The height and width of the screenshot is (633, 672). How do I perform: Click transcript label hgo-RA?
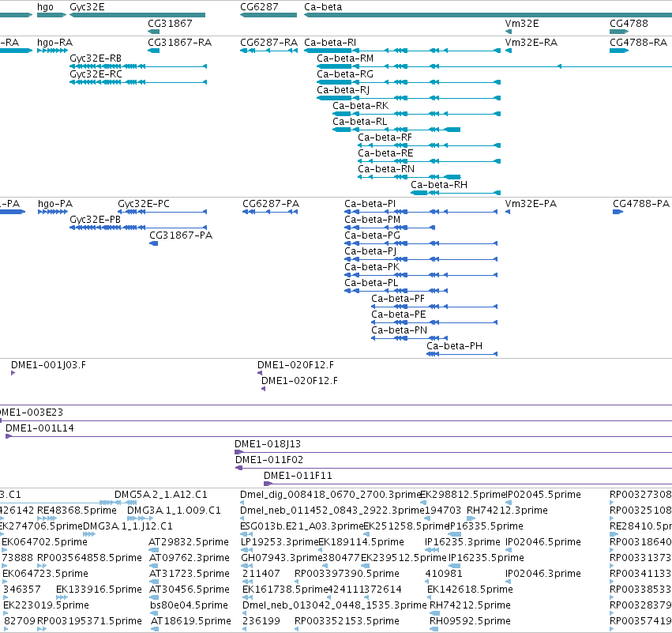click(x=54, y=43)
